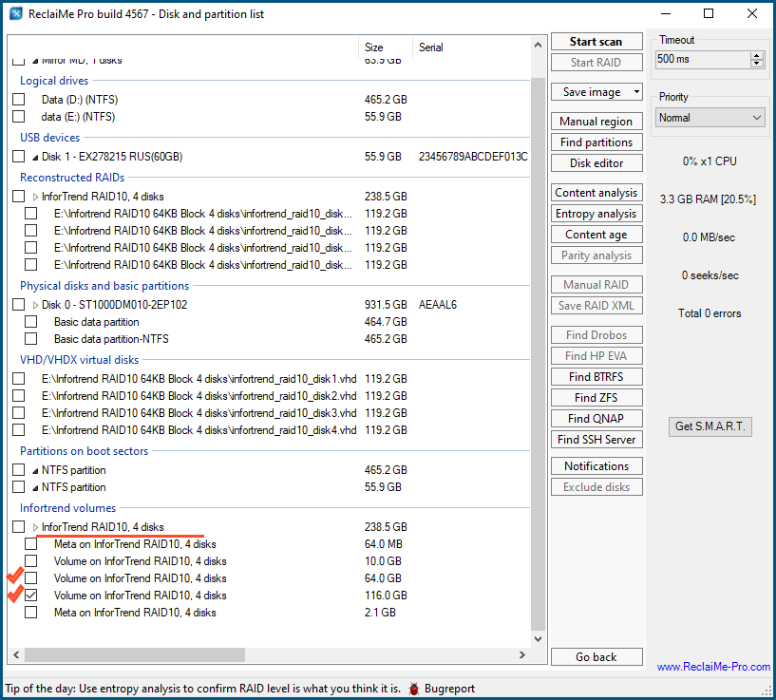Check Disk 1 - EX278215 RUS(60GB) checkbox
776x700 pixels.
pyautogui.click(x=19, y=157)
